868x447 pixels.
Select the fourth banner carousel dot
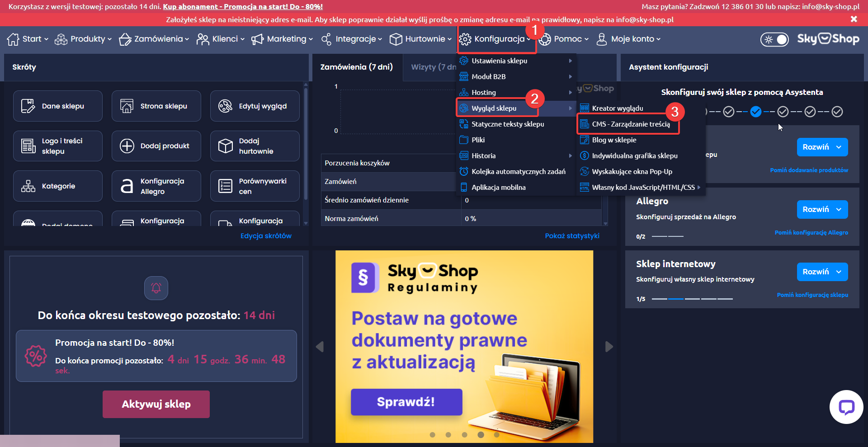click(x=481, y=435)
